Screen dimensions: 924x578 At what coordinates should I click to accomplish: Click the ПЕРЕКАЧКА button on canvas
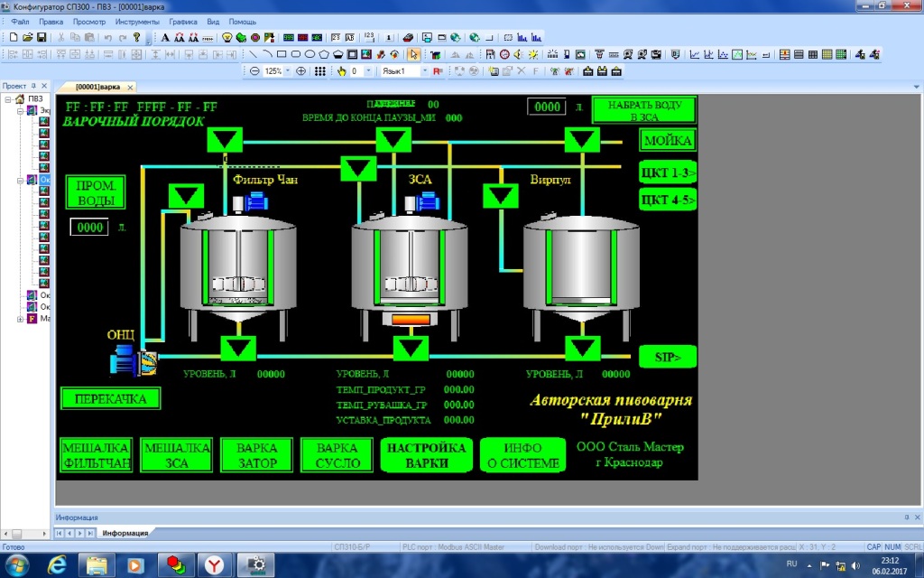110,398
